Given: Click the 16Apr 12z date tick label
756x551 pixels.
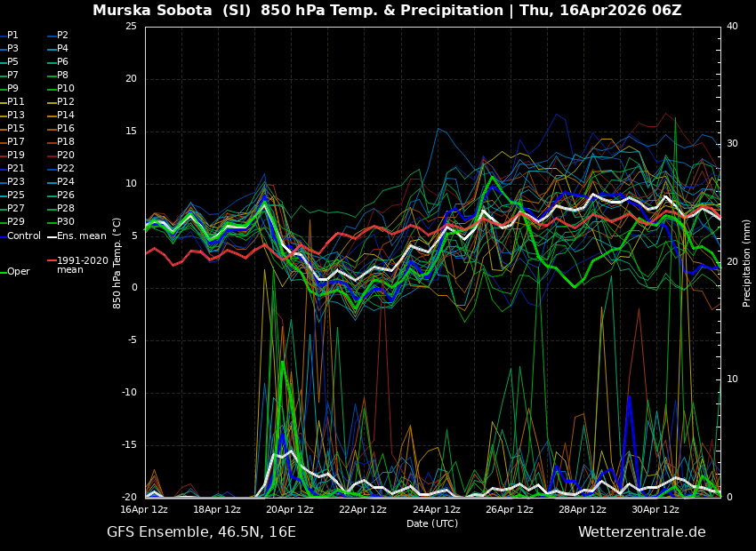Looking at the screenshot, I should 144,510.
